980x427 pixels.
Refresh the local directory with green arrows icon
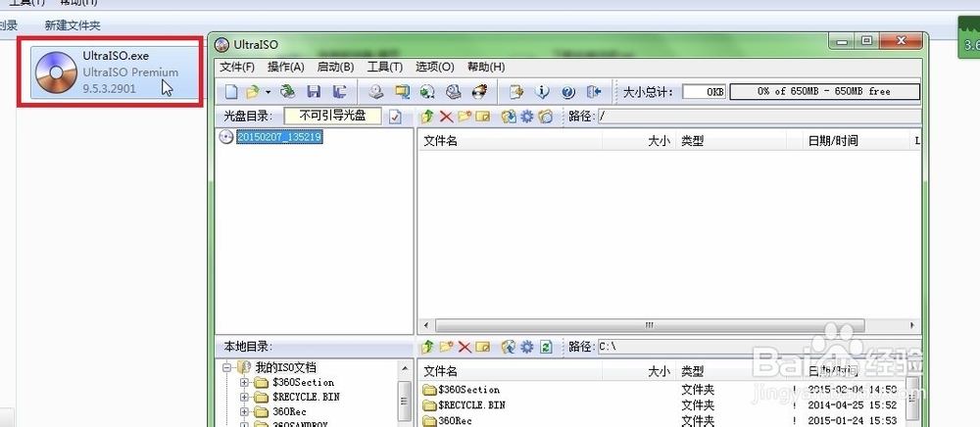pyautogui.click(x=546, y=347)
